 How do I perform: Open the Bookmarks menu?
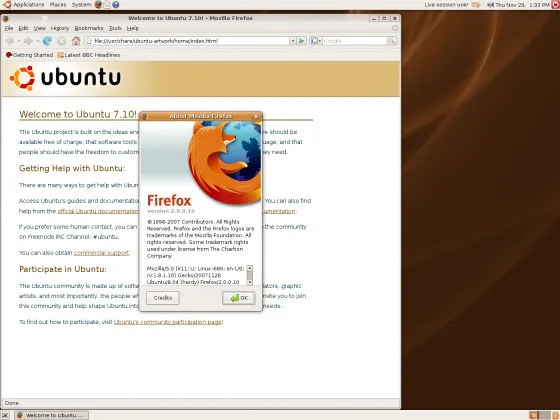coord(89,28)
